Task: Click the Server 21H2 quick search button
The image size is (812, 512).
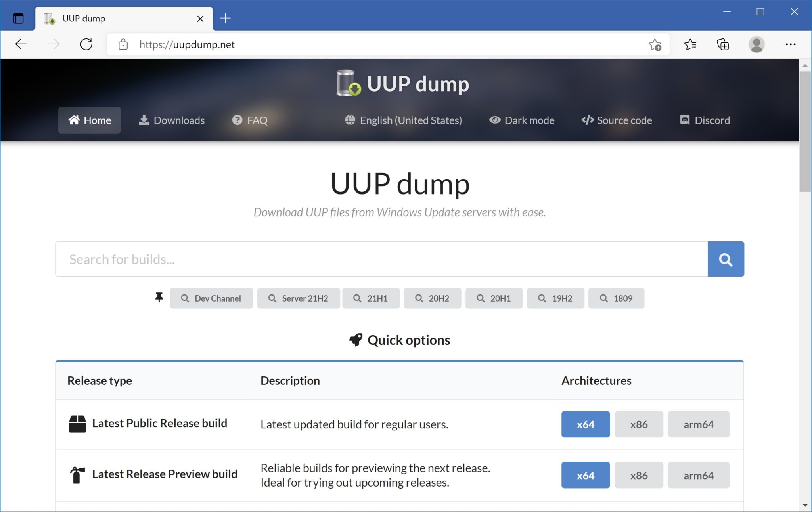Action: (299, 298)
